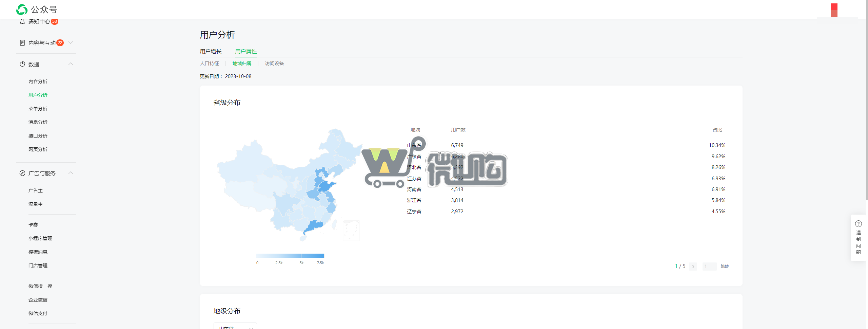Select the 数据 section pie icon
The image size is (868, 329).
pyautogui.click(x=22, y=64)
